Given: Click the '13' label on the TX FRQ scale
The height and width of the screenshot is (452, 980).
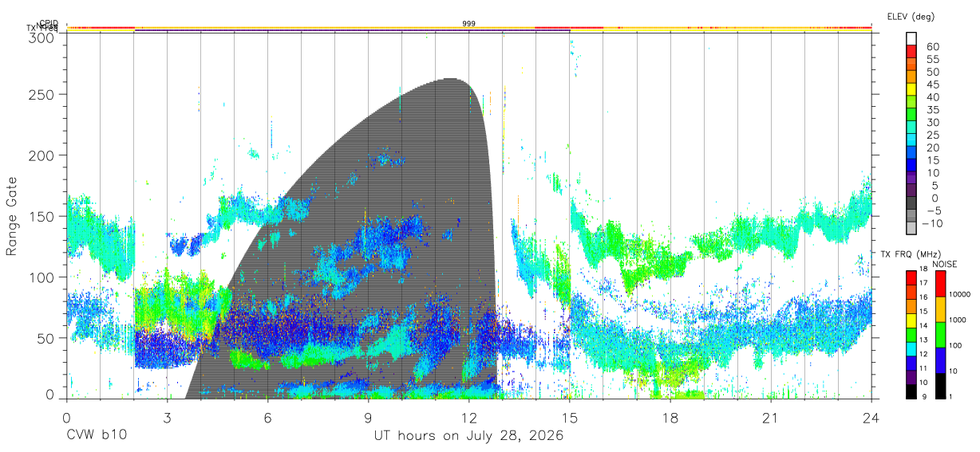Looking at the screenshot, I should pos(924,340).
